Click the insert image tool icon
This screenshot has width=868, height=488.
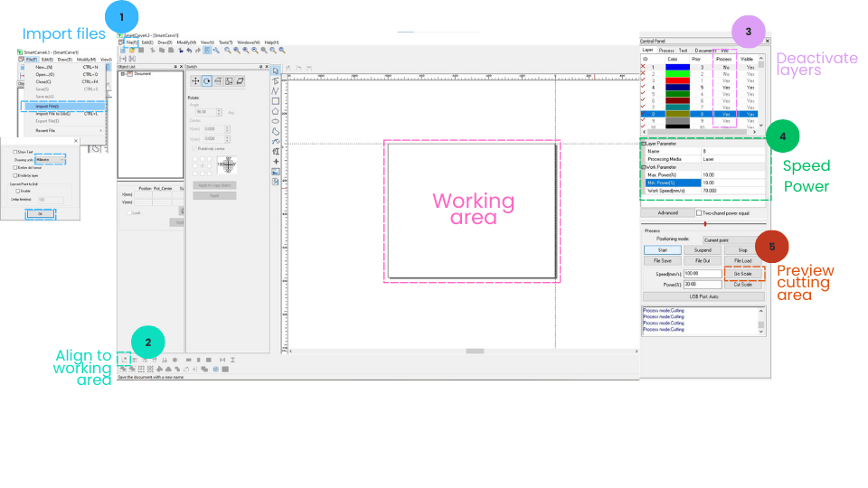276,171
